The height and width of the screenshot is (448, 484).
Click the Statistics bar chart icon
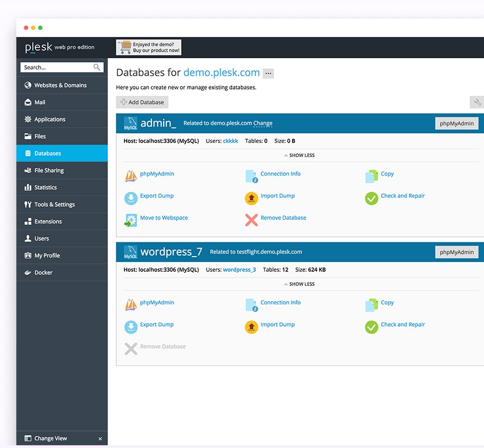[28, 187]
